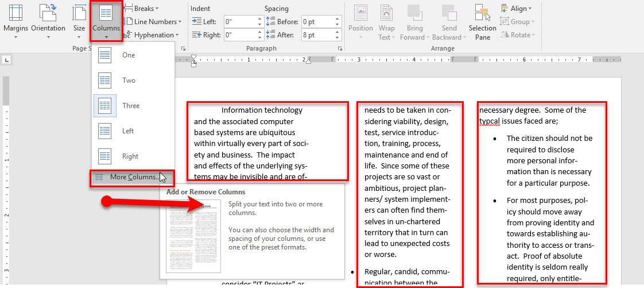Open the Margins button
The height and width of the screenshot is (288, 644).
click(x=15, y=21)
